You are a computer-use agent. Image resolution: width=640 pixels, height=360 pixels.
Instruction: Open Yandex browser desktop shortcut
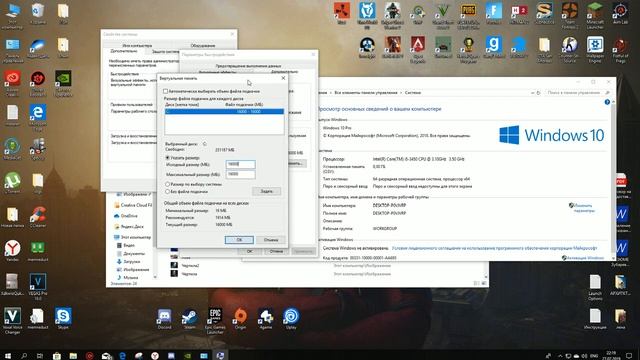tap(12, 251)
